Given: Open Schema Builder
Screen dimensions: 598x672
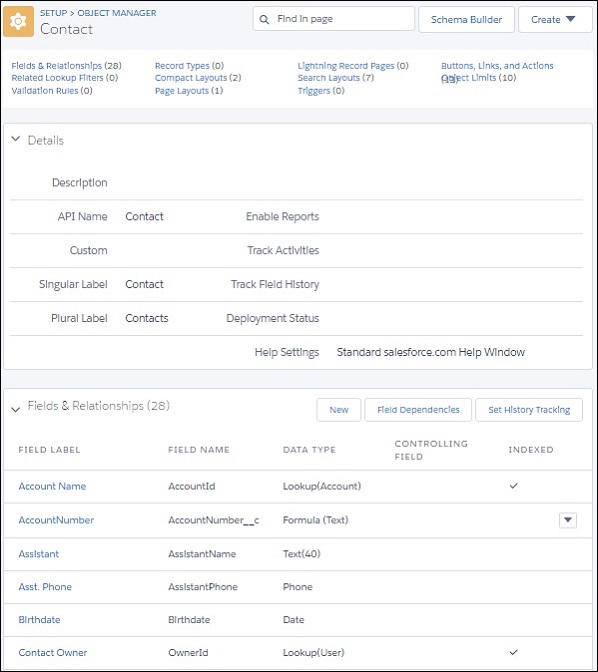Looking at the screenshot, I should [x=466, y=19].
